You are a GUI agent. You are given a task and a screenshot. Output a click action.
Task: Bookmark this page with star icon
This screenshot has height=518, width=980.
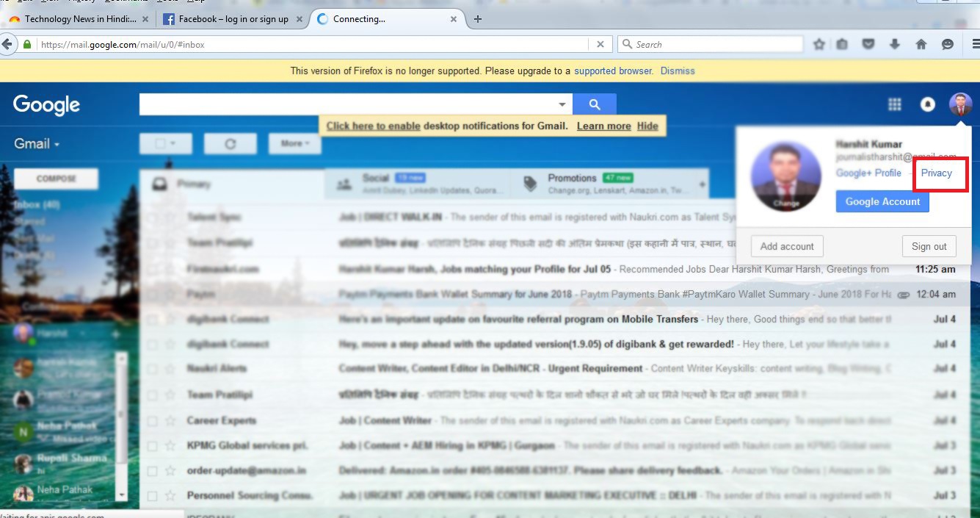coord(819,45)
